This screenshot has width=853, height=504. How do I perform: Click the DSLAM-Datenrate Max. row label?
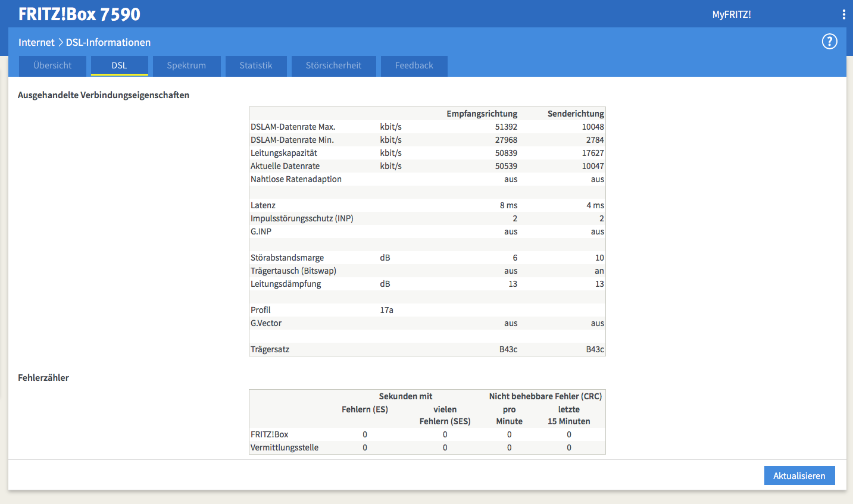(293, 127)
